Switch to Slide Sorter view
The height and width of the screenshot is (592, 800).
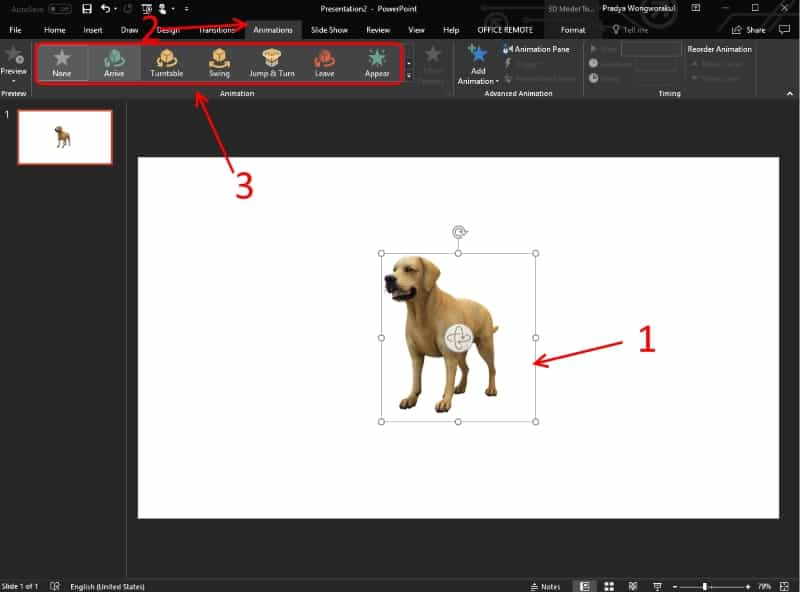click(608, 586)
